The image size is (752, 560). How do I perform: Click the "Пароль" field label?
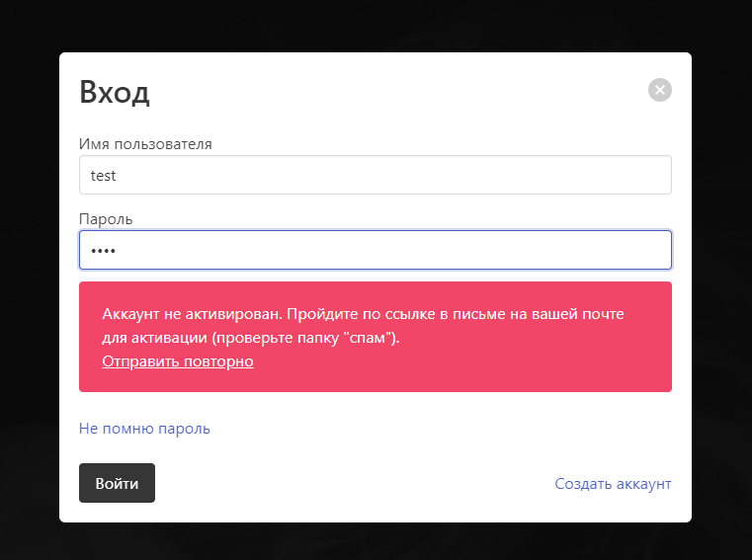(x=106, y=219)
